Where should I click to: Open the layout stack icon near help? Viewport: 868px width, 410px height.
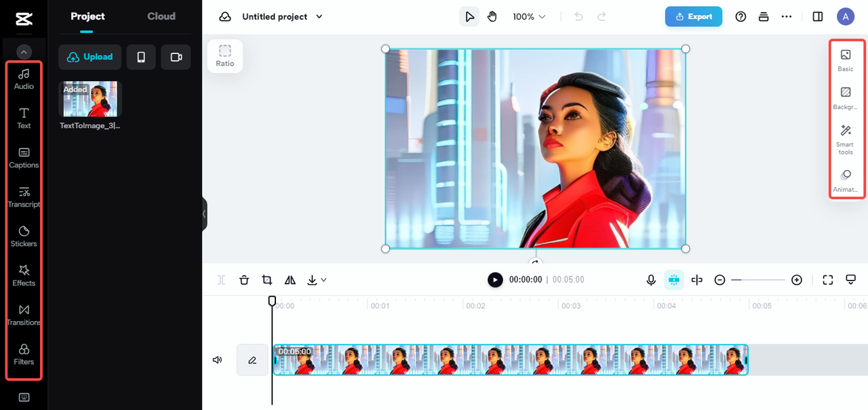pyautogui.click(x=764, y=17)
